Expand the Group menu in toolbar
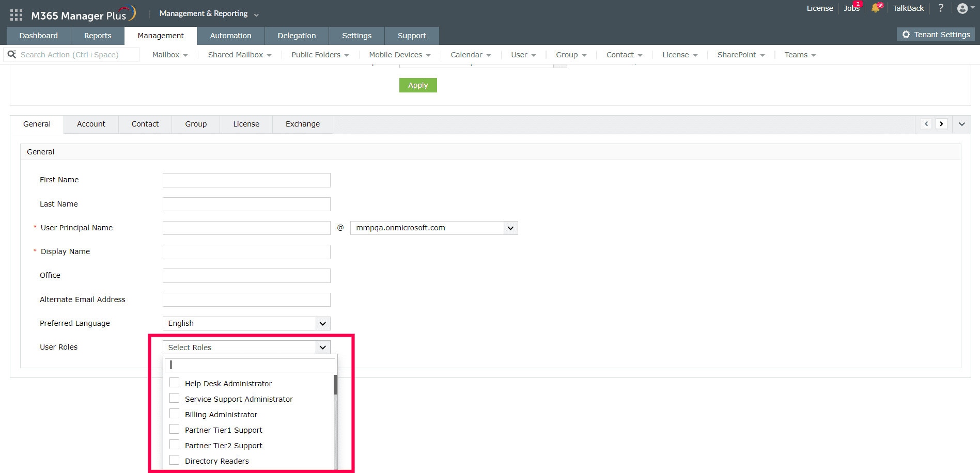 (x=571, y=55)
